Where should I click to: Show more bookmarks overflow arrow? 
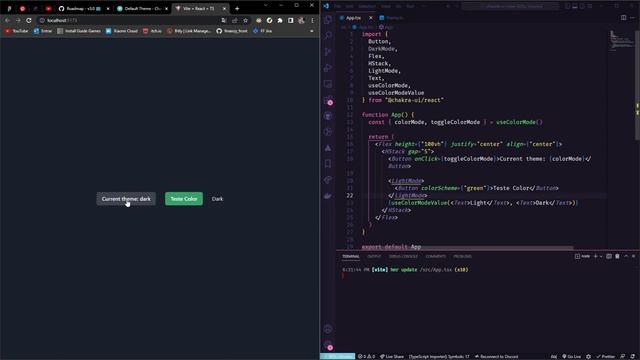[312, 31]
